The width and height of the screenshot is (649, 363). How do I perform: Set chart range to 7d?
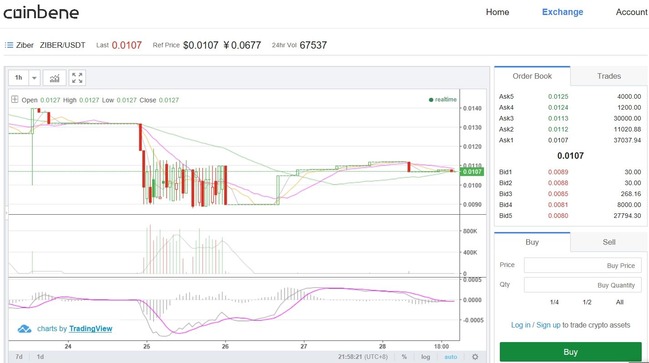point(19,357)
